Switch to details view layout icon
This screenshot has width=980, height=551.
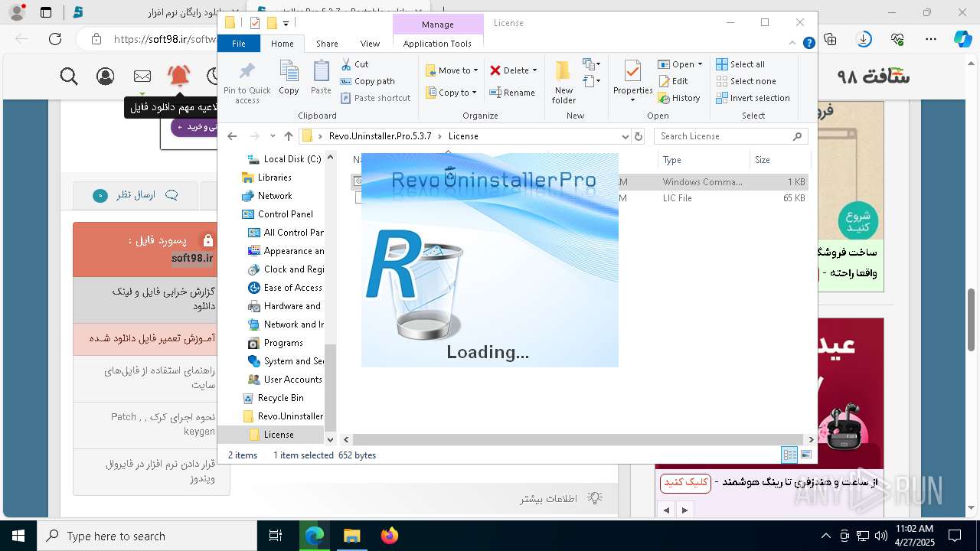(x=789, y=455)
